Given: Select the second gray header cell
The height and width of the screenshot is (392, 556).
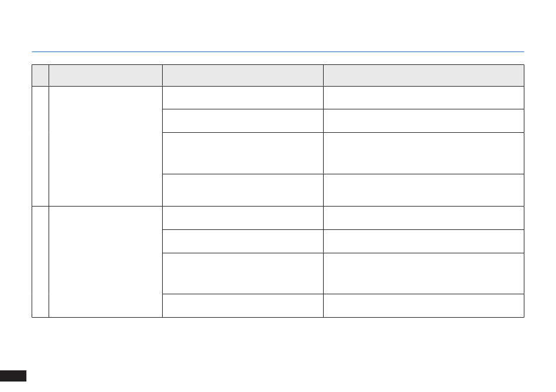Looking at the screenshot, I should (x=106, y=75).
